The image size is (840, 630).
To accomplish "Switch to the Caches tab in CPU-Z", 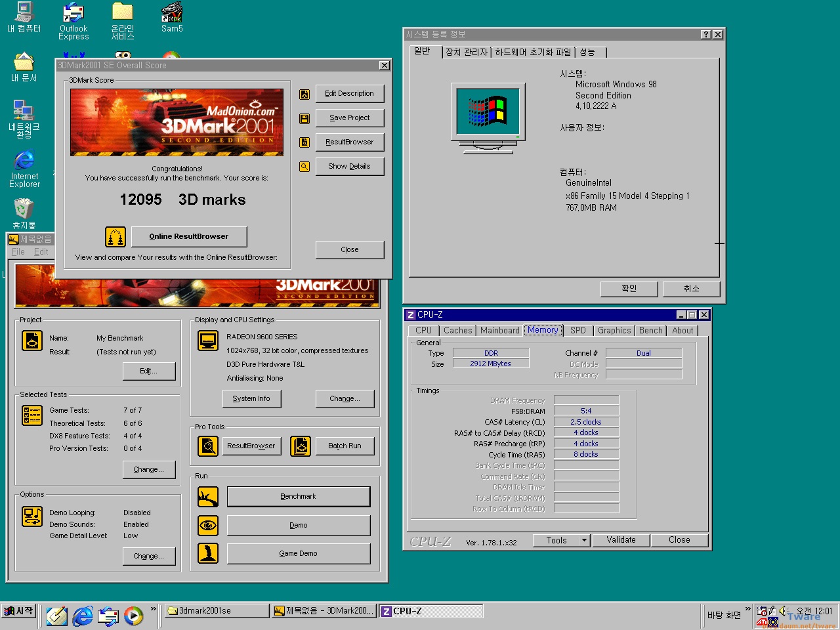I will [x=457, y=331].
